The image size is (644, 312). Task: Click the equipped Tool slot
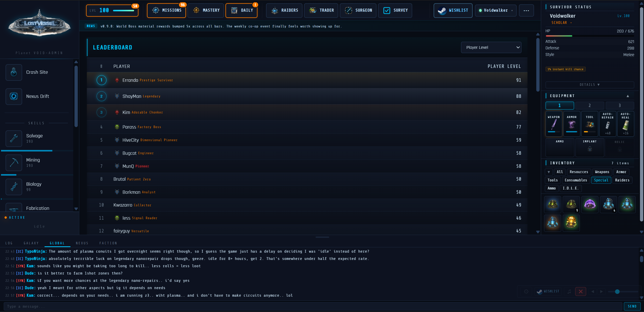tap(589, 124)
